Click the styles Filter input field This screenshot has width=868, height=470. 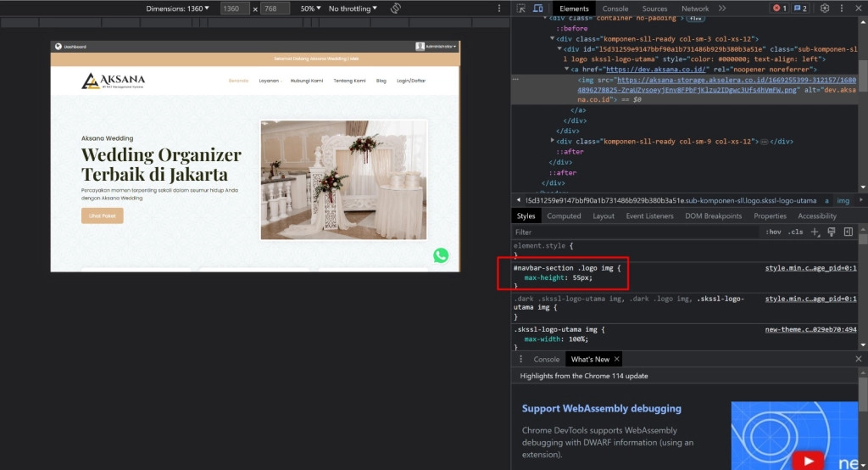click(x=635, y=232)
